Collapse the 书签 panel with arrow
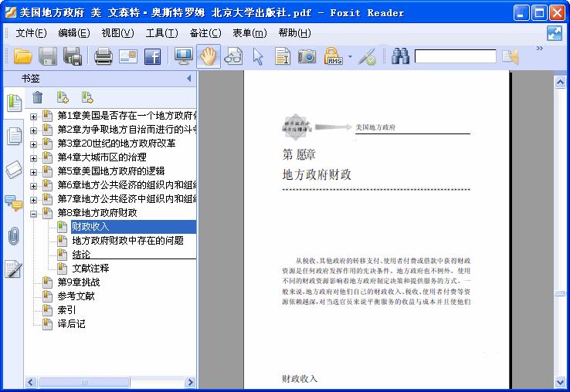 point(189,79)
